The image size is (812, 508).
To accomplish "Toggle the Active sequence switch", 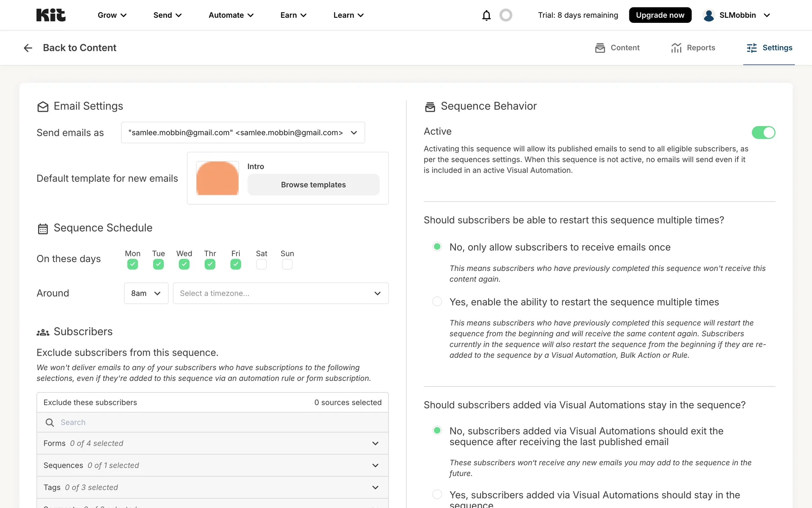I will [763, 133].
